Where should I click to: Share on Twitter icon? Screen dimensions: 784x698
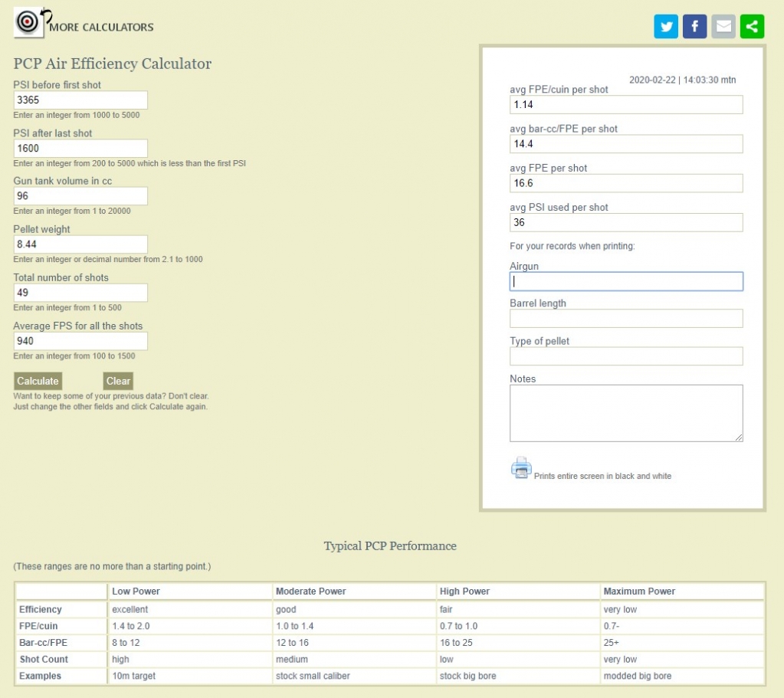tap(666, 26)
